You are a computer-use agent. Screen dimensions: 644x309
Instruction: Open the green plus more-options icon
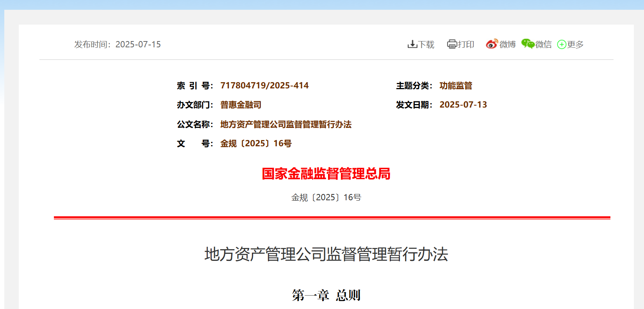(562, 45)
